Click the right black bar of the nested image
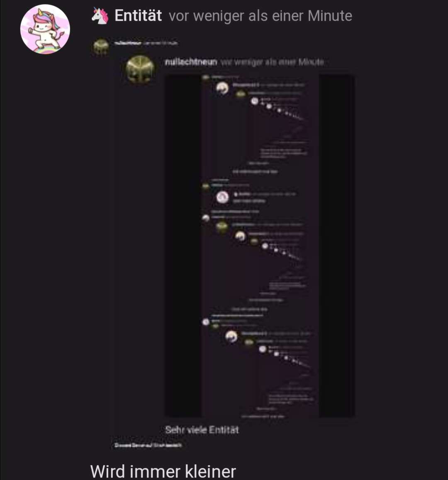Viewport: 448px width, 480px height. coord(337,246)
